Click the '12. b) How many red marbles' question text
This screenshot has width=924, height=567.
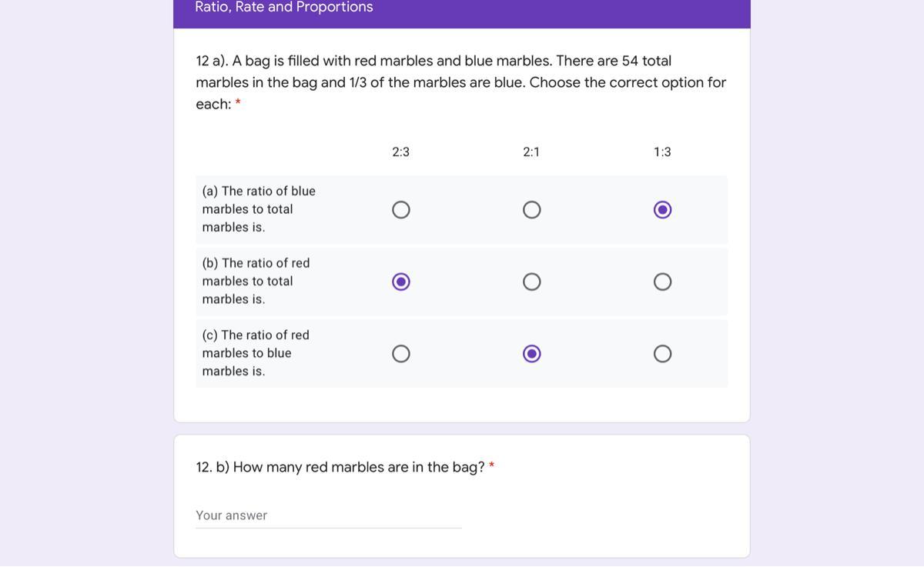340,467
